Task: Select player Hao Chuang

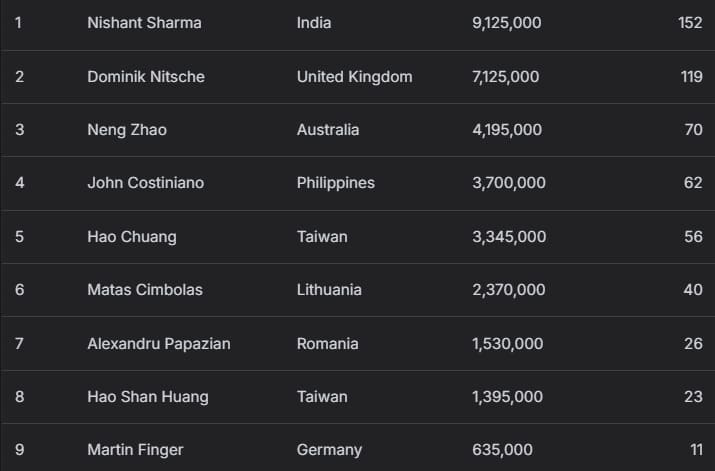Action: [x=132, y=236]
